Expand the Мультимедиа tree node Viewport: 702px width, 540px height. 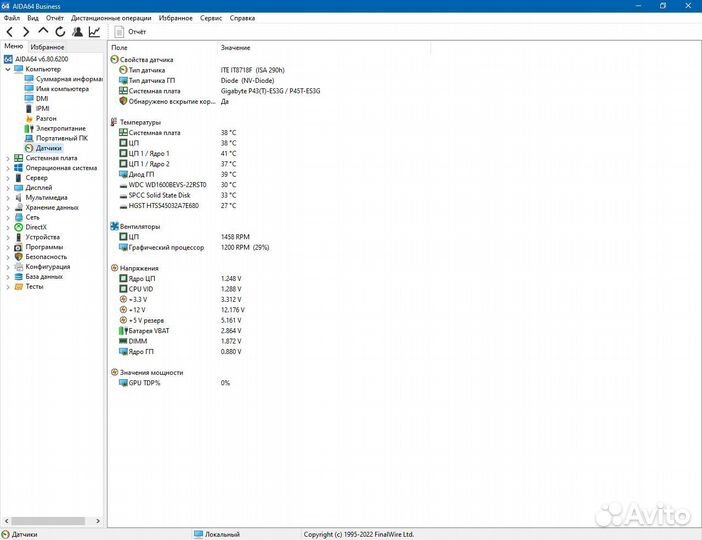8,197
